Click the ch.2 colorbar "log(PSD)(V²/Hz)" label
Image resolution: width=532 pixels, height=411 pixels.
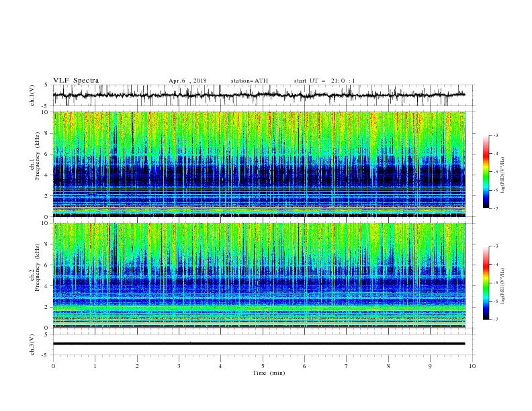[503, 285]
